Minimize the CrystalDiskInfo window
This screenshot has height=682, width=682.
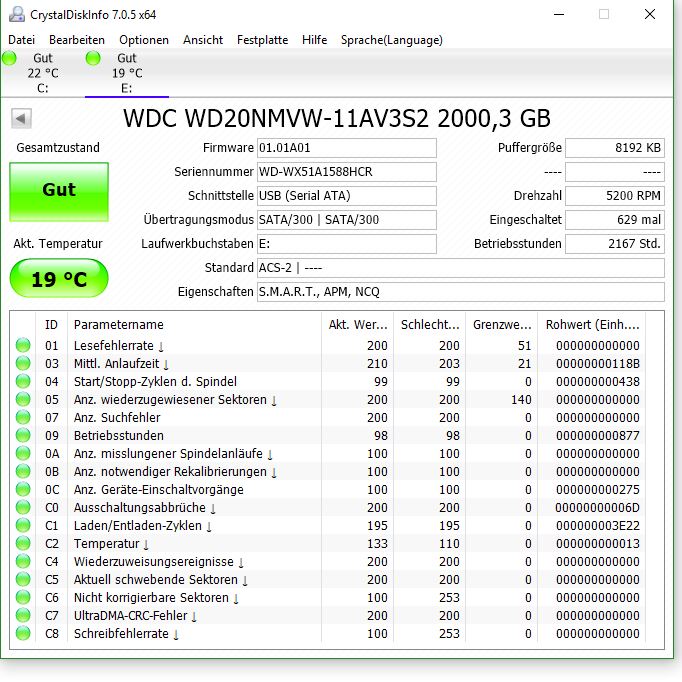[559, 14]
